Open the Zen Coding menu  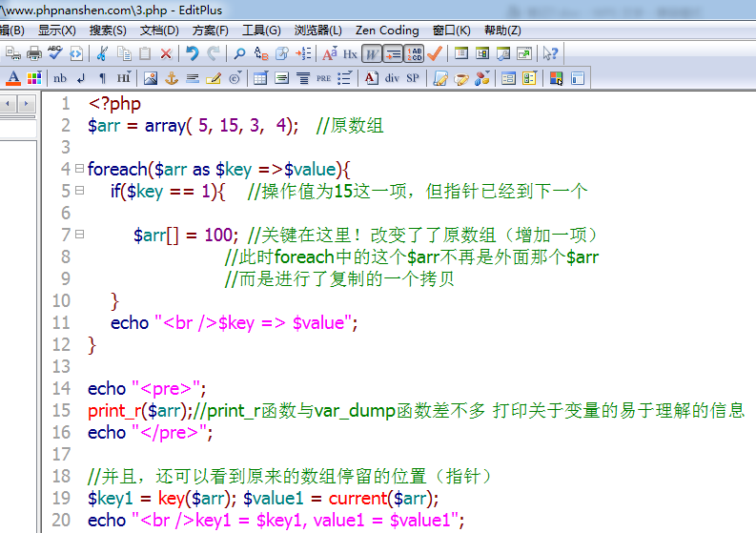(x=387, y=31)
